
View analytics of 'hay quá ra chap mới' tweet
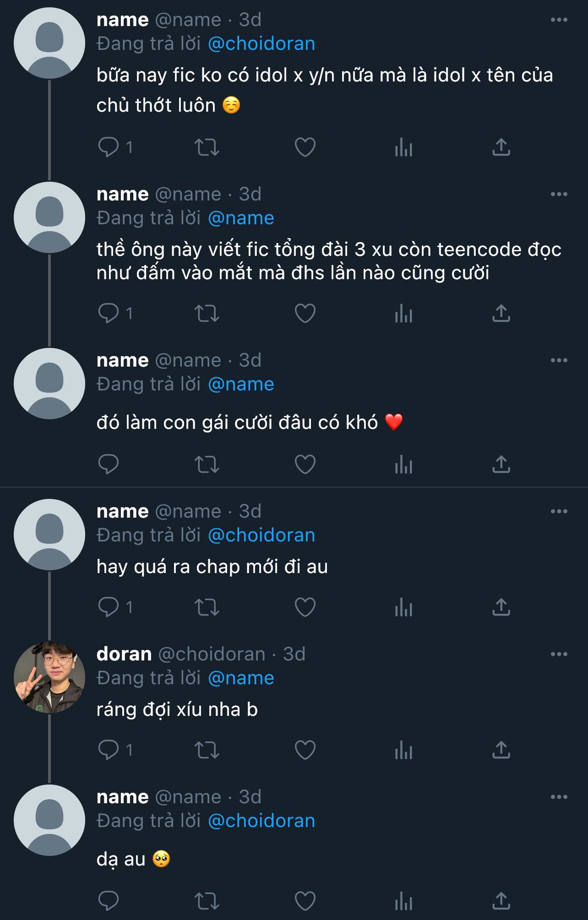pyautogui.click(x=404, y=608)
